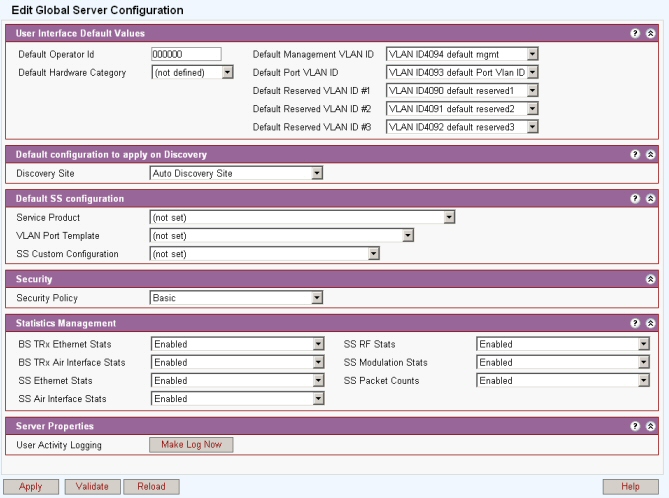Collapse the User Interface Default Values section
The width and height of the screenshot is (669, 498).
pos(651,34)
